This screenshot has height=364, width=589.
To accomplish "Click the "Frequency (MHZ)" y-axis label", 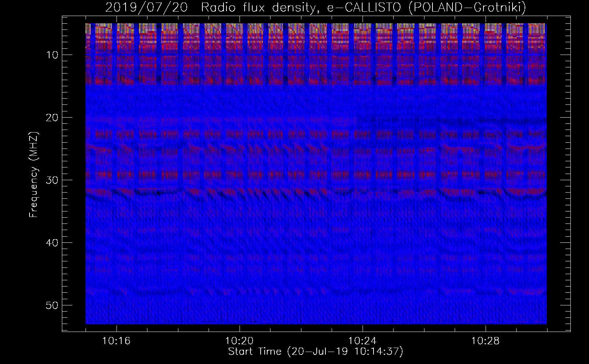I will click(33, 175).
